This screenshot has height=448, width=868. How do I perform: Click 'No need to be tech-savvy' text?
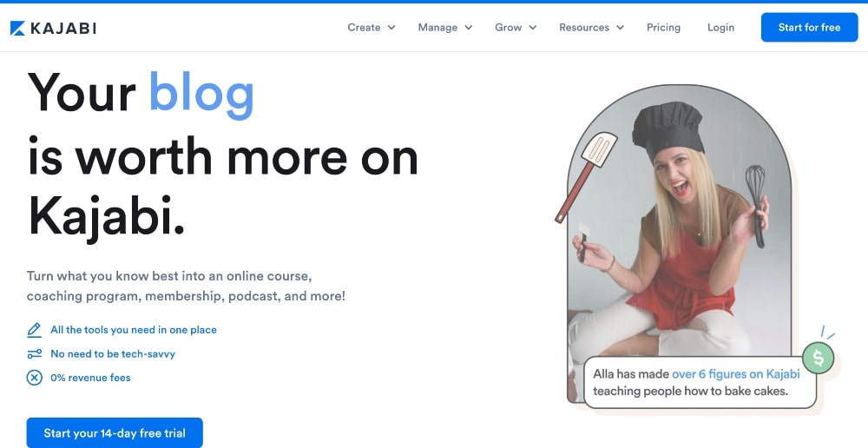pyautogui.click(x=113, y=354)
